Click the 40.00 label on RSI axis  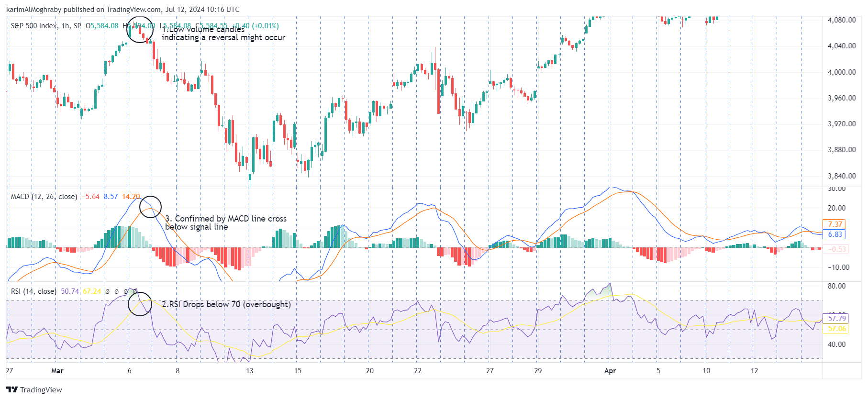pos(836,344)
